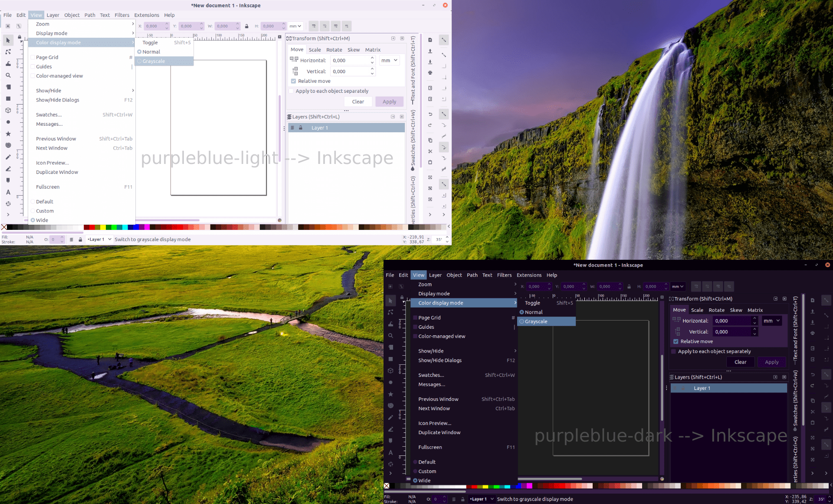The height and width of the screenshot is (504, 833).
Task: Open the Filters menu in light window
Action: [122, 15]
